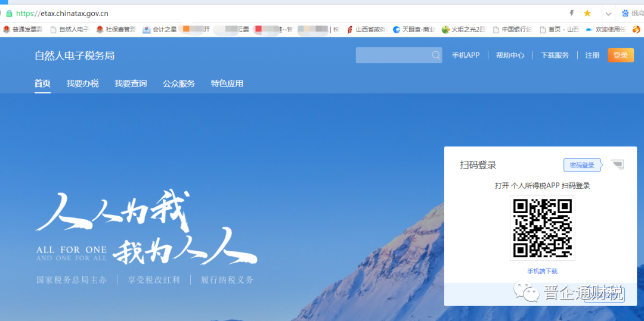Image resolution: width=644 pixels, height=321 pixels.
Task: Click into the site search input field
Action: [x=392, y=55]
